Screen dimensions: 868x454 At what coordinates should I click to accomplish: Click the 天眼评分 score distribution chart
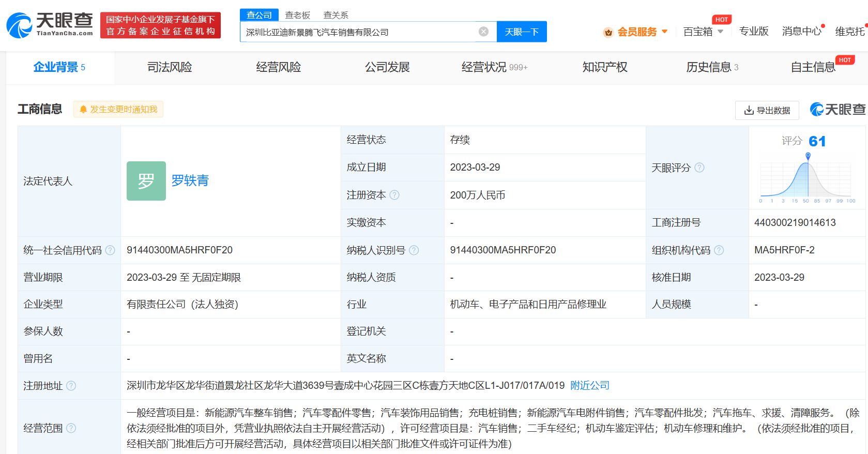[807, 178]
